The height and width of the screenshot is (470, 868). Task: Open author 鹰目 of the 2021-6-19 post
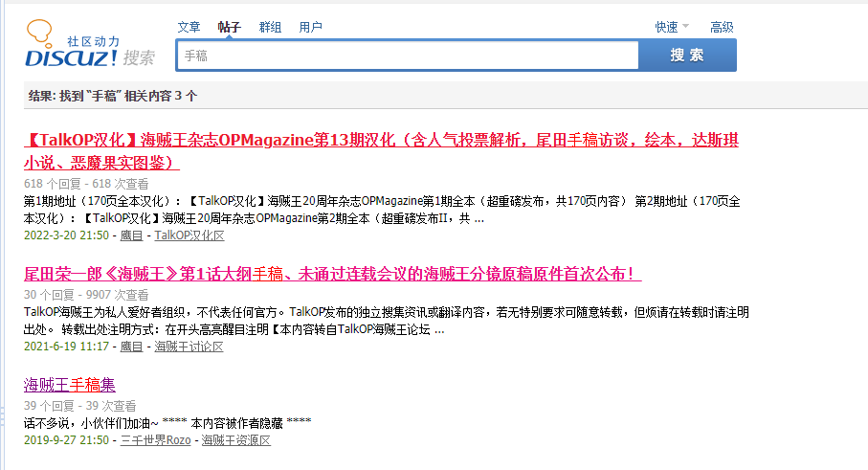click(131, 347)
